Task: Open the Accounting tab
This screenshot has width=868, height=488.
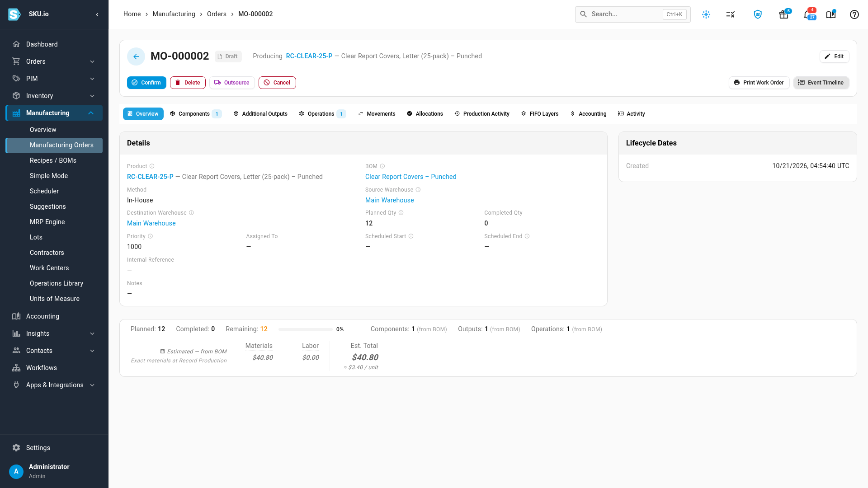Action: point(588,114)
